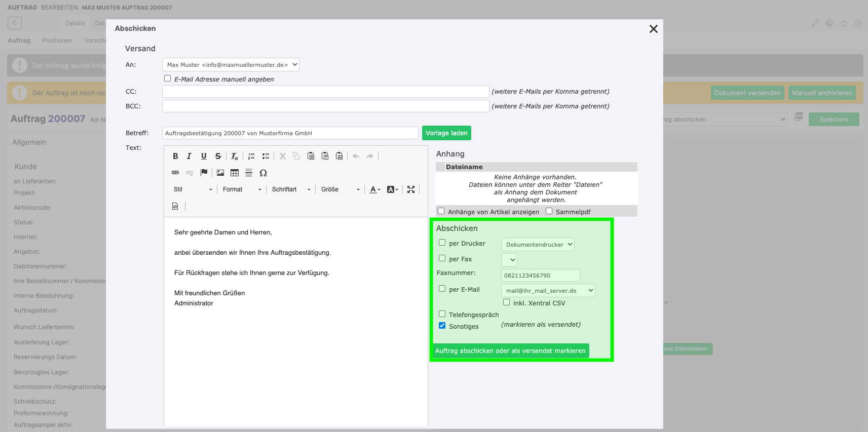Open the Stil styles dropdown
The height and width of the screenshot is (432, 868).
tap(193, 189)
